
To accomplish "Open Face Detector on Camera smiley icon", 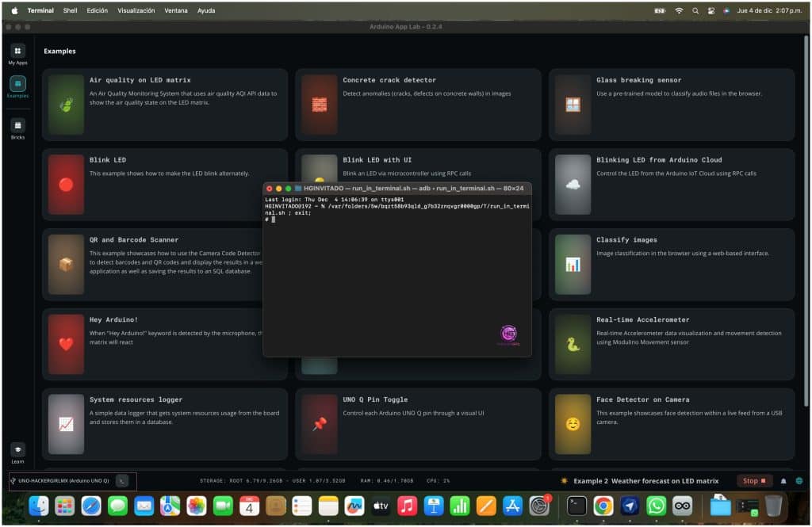I will [573, 424].
